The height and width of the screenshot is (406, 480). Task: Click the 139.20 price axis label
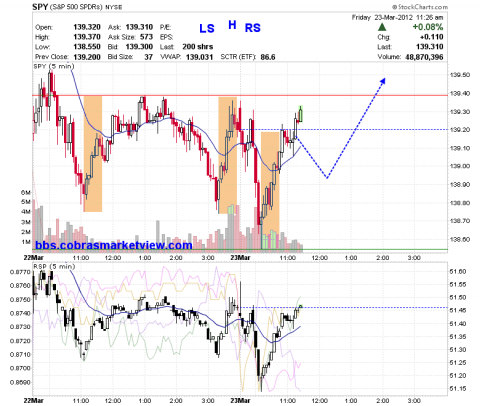[460, 130]
